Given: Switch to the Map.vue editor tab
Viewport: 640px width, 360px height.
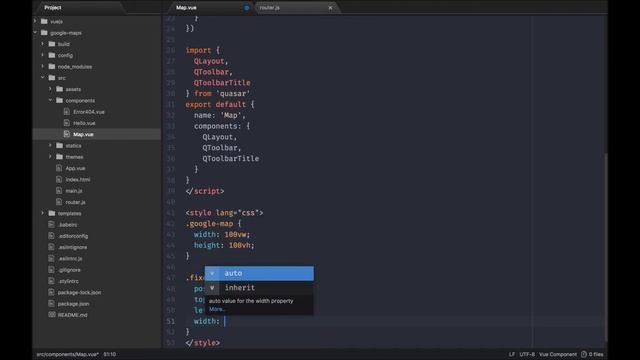Looking at the screenshot, I should coord(211,7).
